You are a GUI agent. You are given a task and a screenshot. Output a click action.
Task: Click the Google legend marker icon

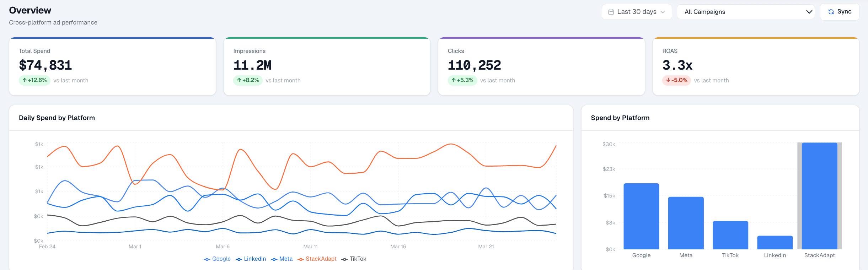pyautogui.click(x=207, y=259)
